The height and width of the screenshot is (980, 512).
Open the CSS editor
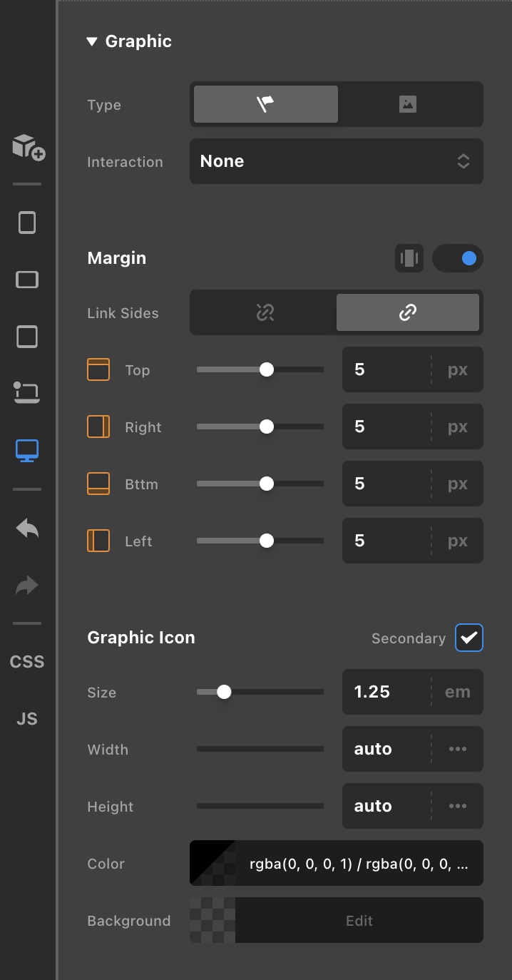[27, 662]
